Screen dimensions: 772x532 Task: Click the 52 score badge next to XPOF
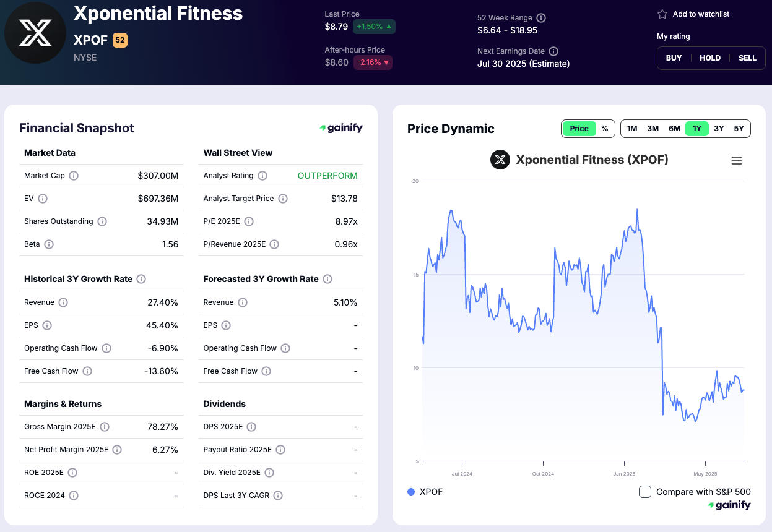tap(120, 41)
